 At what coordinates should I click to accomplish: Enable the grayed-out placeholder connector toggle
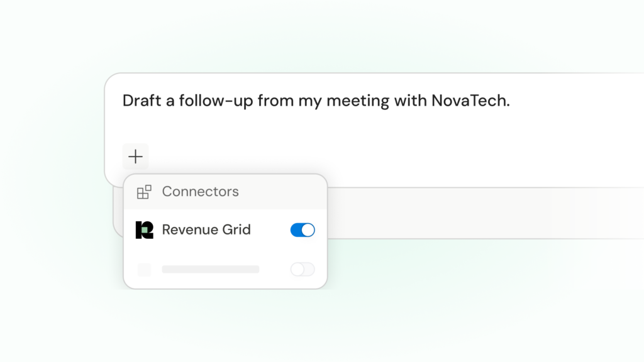pos(303,269)
